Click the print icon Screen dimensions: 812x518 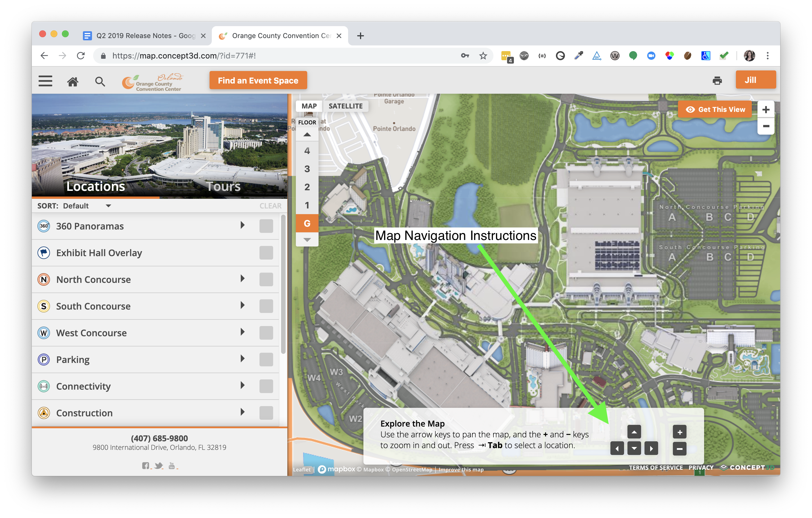point(717,81)
